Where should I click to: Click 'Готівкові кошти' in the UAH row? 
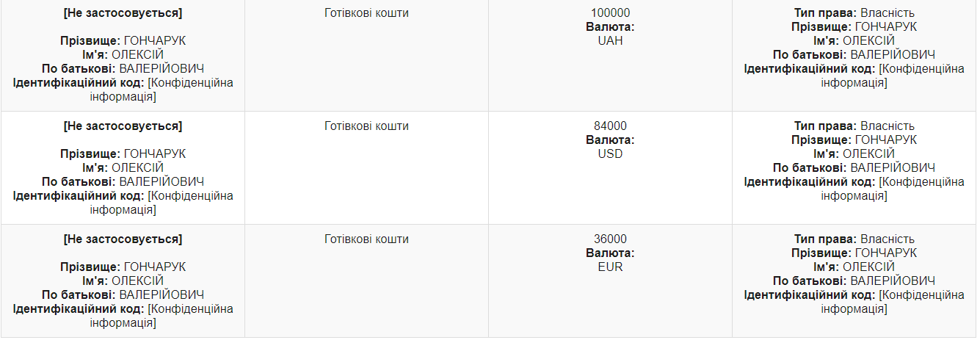pos(366,13)
